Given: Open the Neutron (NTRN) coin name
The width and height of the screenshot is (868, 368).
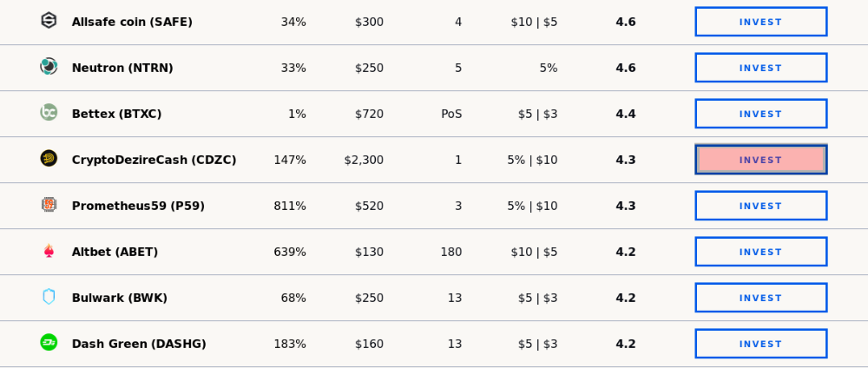Looking at the screenshot, I should pos(122,68).
